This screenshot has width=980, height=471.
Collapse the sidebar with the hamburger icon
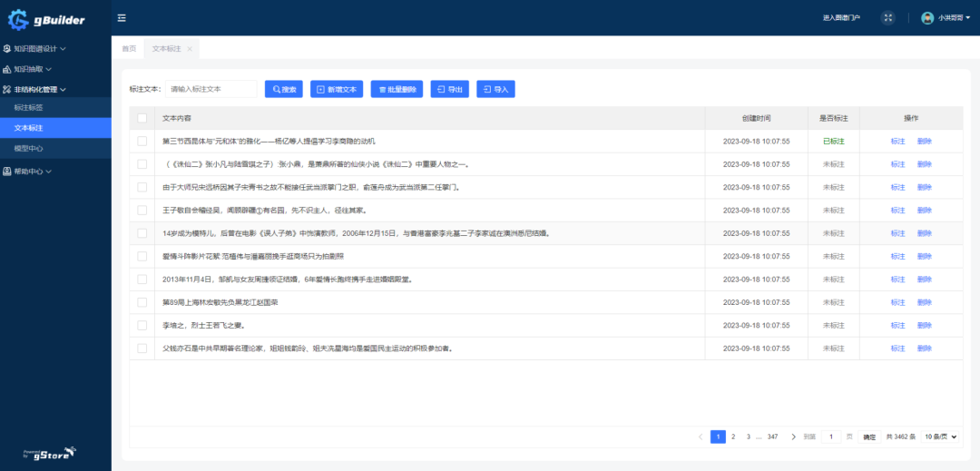(x=122, y=17)
